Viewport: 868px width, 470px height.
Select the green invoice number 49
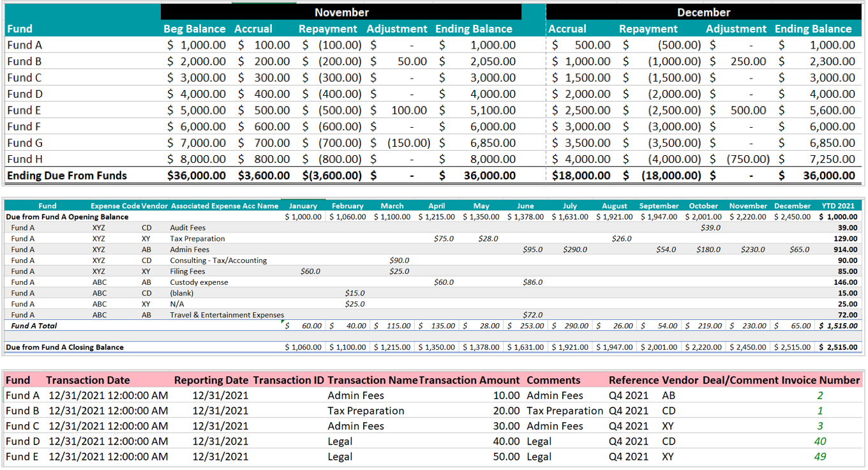pyautogui.click(x=820, y=457)
